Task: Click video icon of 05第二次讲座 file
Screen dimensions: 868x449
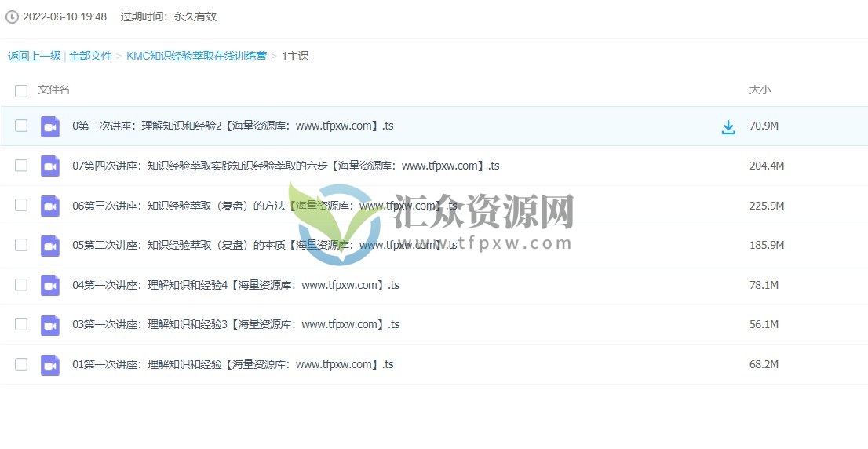Action: click(x=50, y=246)
